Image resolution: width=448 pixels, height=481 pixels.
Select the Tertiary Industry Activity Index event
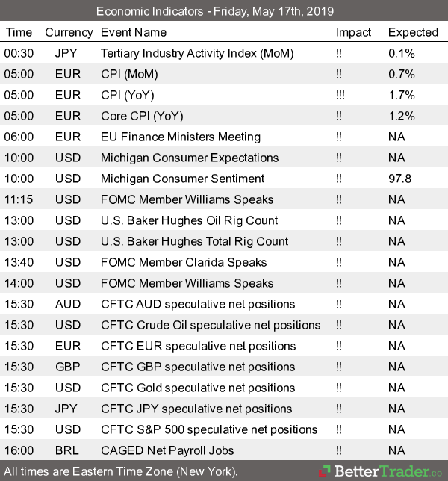(197, 53)
